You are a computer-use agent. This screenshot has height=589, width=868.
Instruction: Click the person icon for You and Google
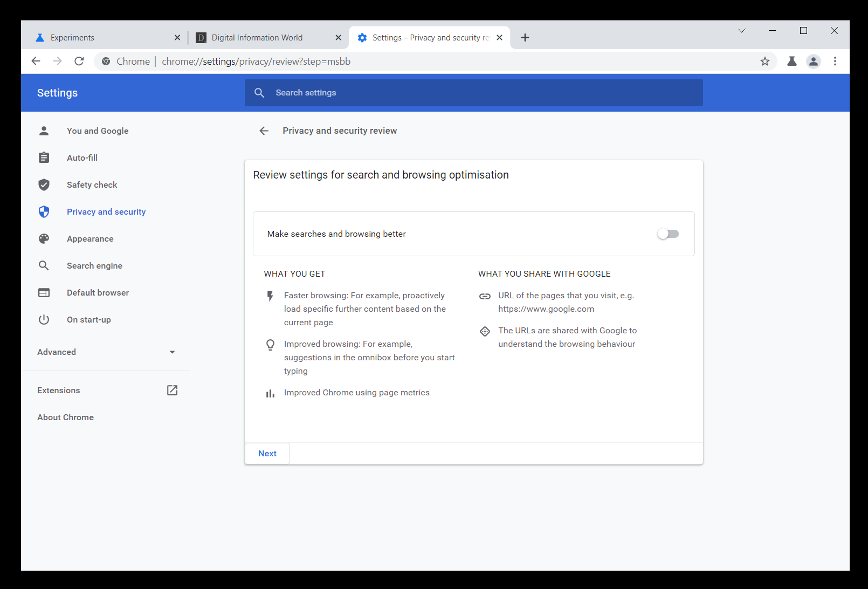(44, 131)
